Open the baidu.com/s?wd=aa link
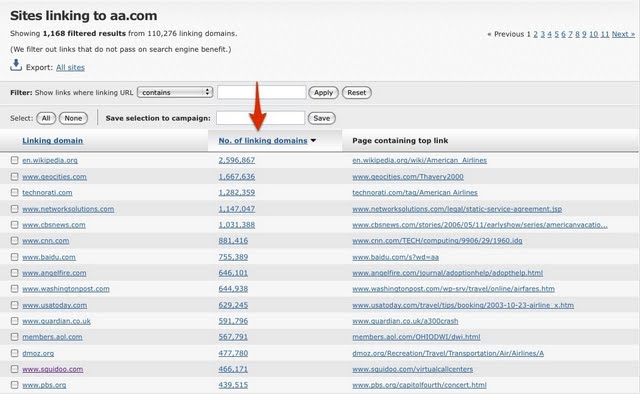Screen dimensions: 640x394 (x=396, y=257)
